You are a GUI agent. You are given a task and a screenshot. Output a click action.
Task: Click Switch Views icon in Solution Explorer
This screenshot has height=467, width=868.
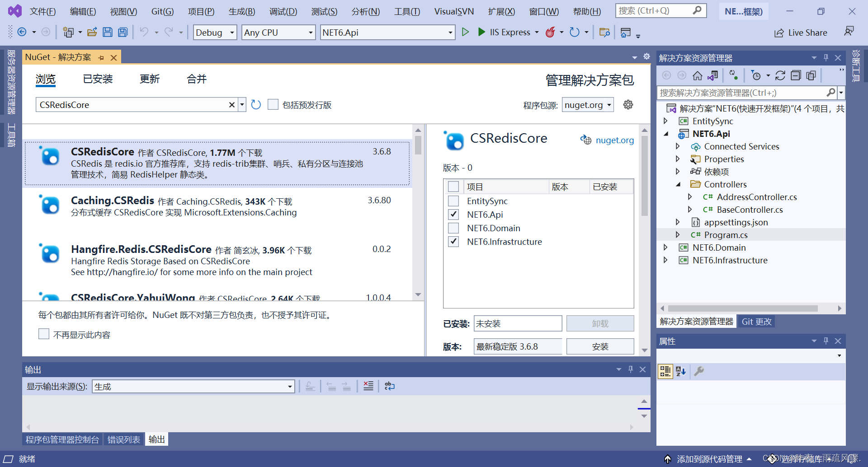point(713,75)
